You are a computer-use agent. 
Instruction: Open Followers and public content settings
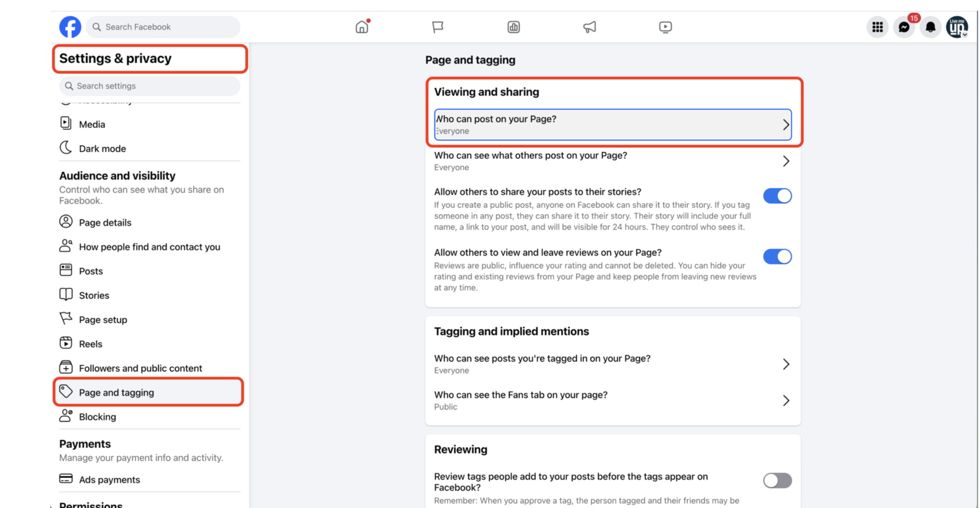point(140,368)
